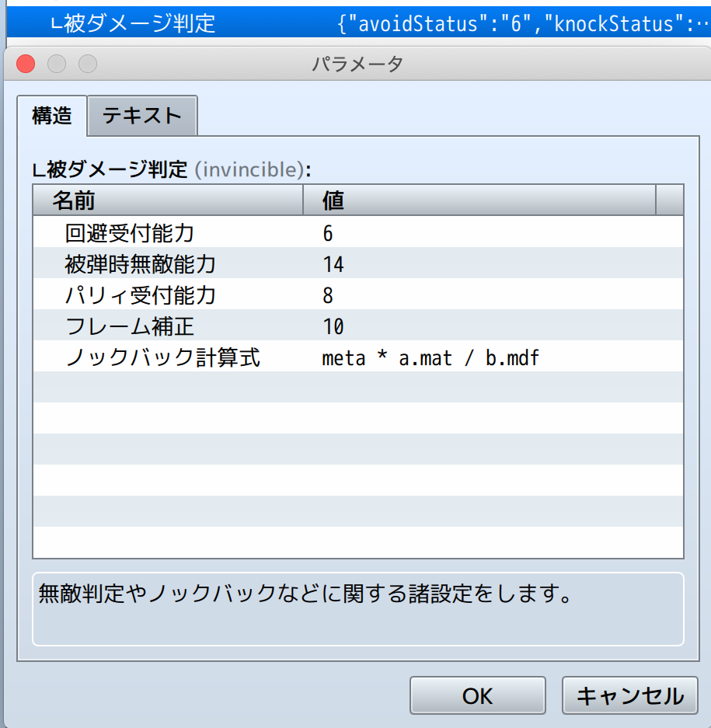Select the 回避受付能力 parameter name
Viewport: 711px width, 728px height.
129,233
